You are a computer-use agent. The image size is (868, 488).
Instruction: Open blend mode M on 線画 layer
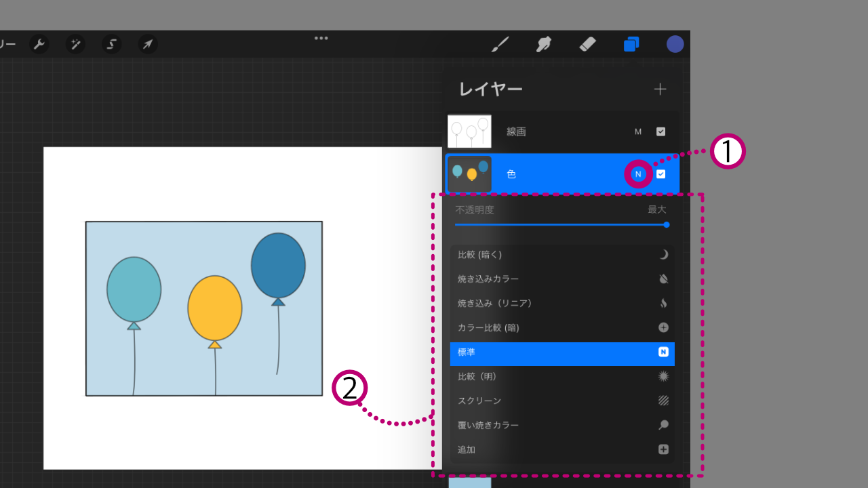[637, 131]
